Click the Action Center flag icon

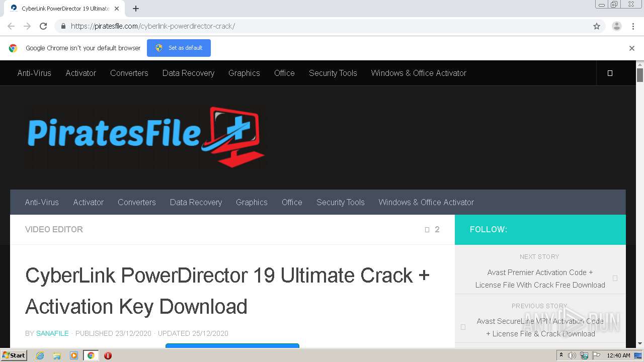pyautogui.click(x=597, y=355)
